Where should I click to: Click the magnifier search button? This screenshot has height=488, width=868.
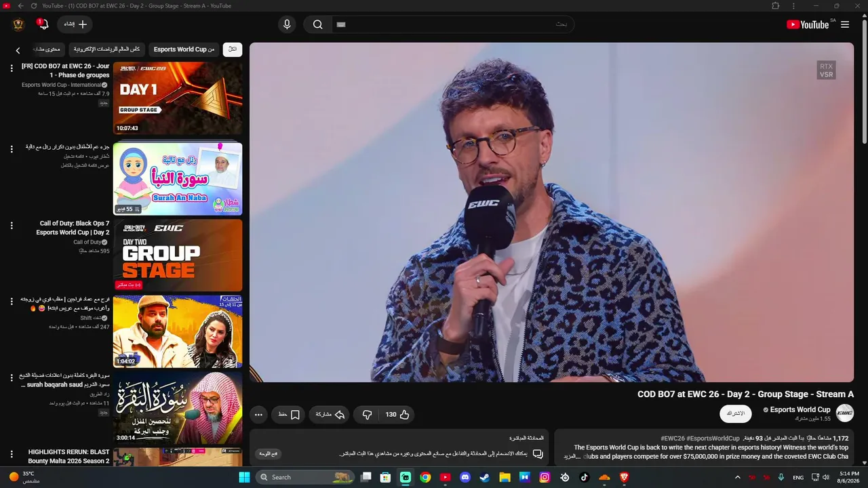[x=317, y=24]
